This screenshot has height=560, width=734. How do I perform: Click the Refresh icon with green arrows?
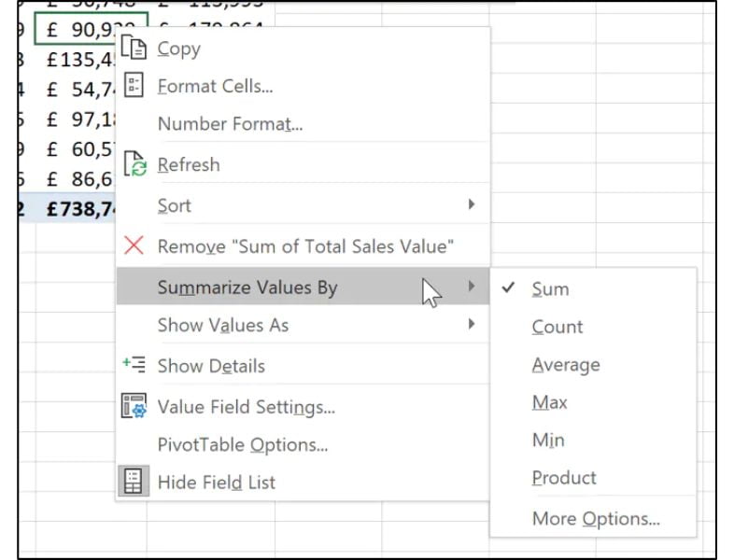pos(134,163)
